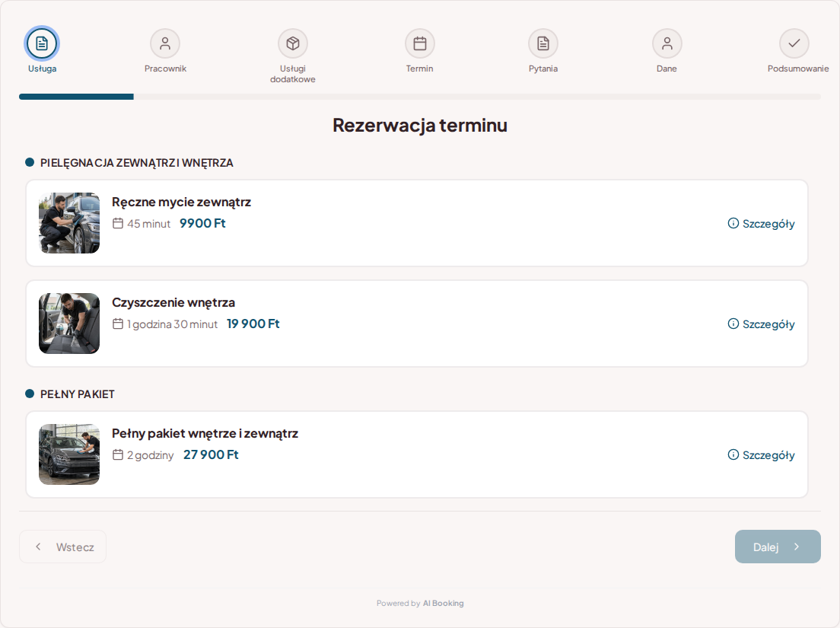Choose the Czyszczenie wnętrza service title
840x628 pixels.
[173, 302]
